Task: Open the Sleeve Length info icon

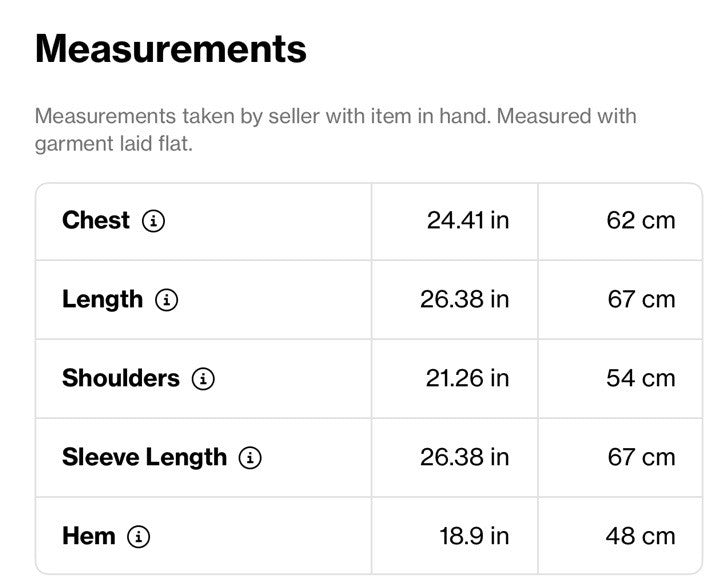Action: coord(250,458)
